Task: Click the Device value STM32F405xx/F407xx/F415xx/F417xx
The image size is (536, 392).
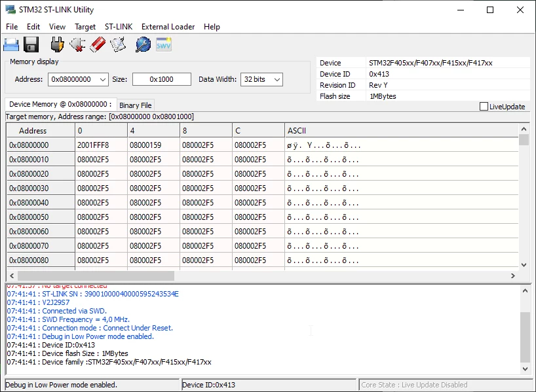Action: coord(431,63)
